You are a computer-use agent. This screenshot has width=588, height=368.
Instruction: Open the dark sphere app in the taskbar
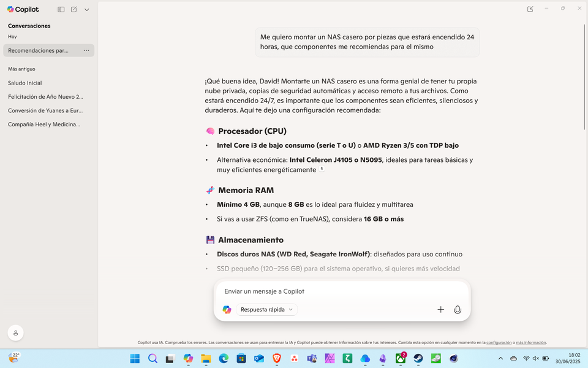coord(454,359)
